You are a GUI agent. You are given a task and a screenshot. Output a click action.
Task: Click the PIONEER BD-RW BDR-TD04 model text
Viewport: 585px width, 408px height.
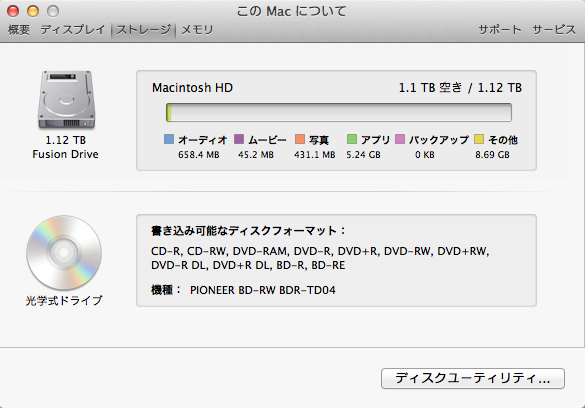tap(263, 290)
